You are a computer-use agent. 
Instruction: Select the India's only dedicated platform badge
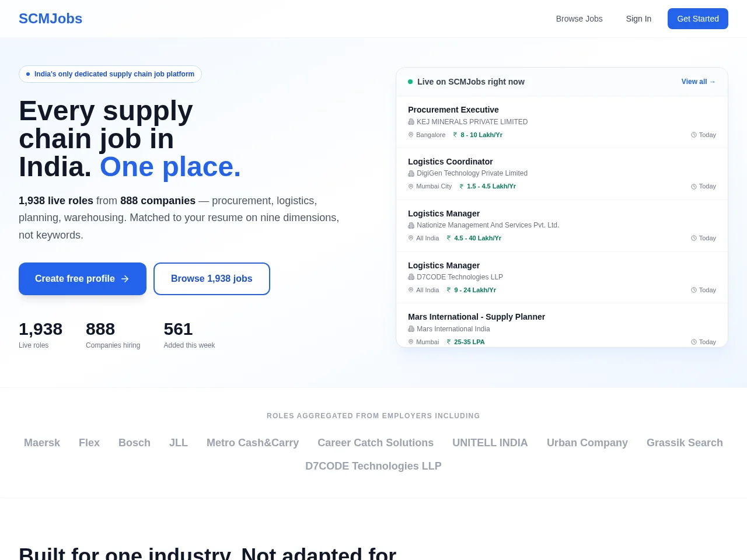(110, 74)
